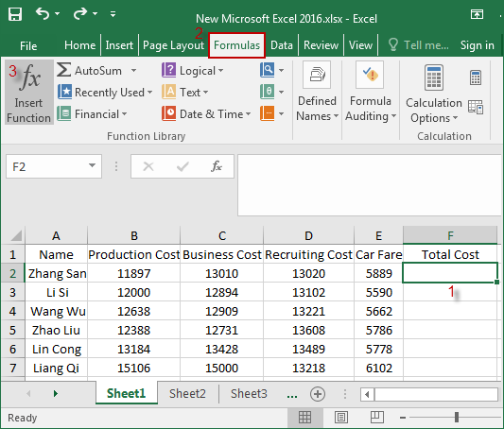
Task: Switch to Page Layout view in the status bar
Action: point(341,417)
